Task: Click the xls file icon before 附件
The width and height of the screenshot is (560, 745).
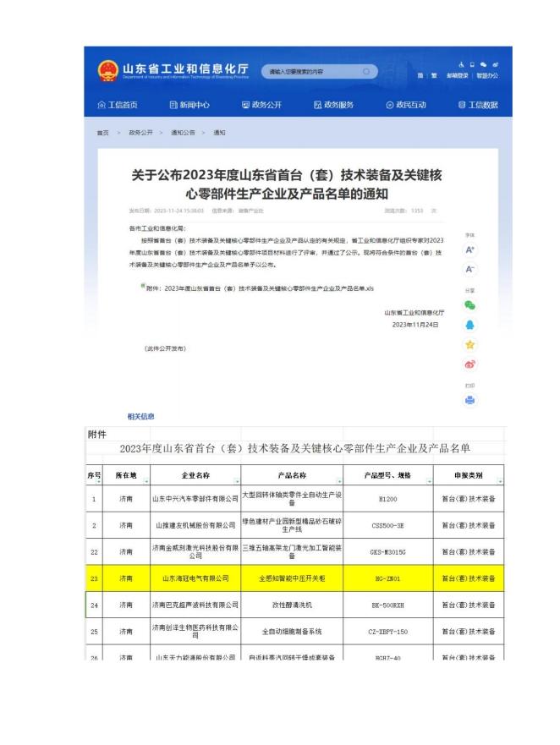Action: pyautogui.click(x=143, y=286)
